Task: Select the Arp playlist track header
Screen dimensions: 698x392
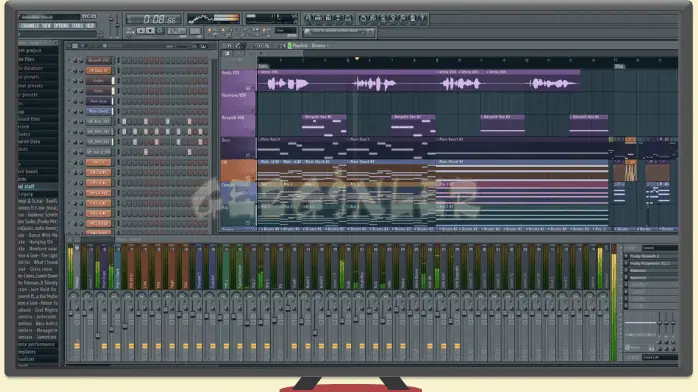Action: (x=239, y=214)
